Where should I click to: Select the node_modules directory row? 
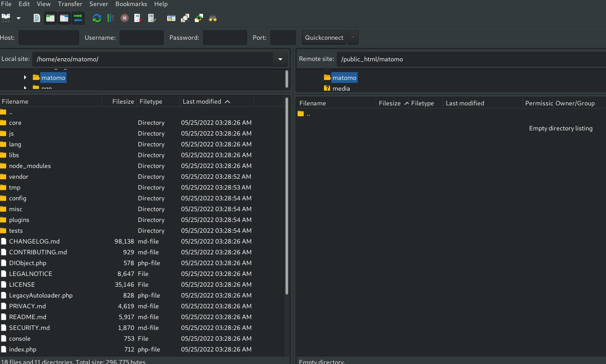click(142, 166)
